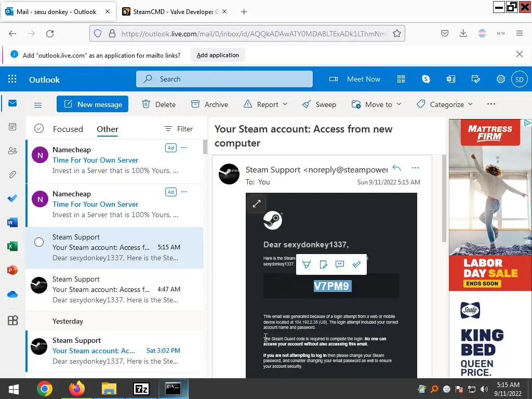Open More apps icon in sidebar

pos(12,320)
